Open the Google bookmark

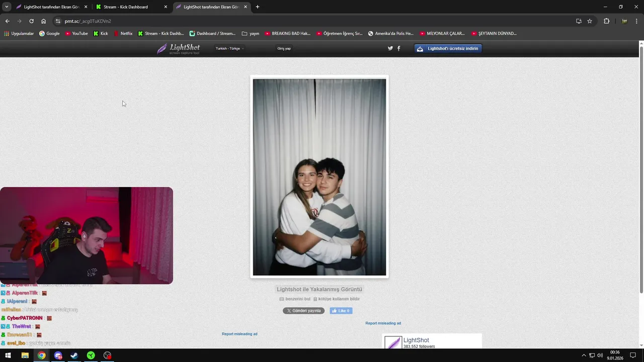(49, 34)
